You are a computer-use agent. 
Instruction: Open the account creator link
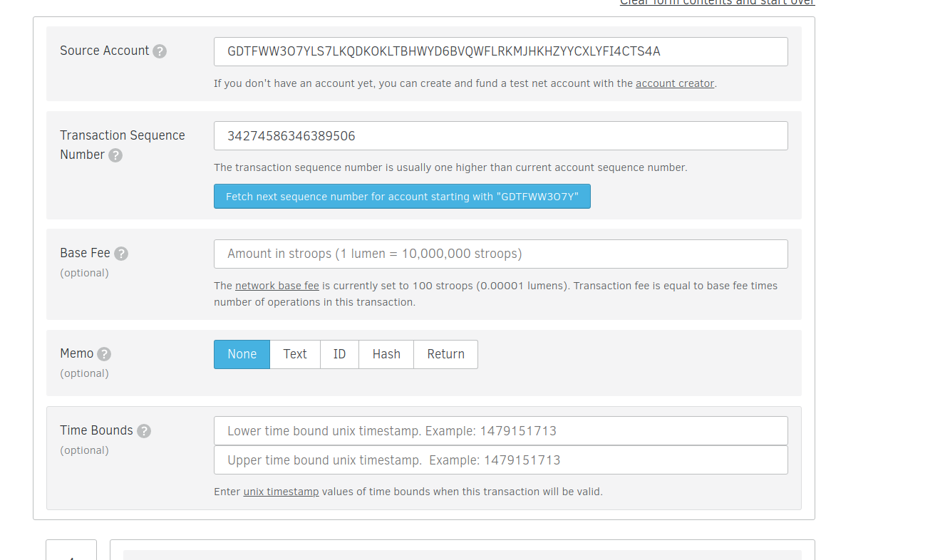pyautogui.click(x=674, y=83)
